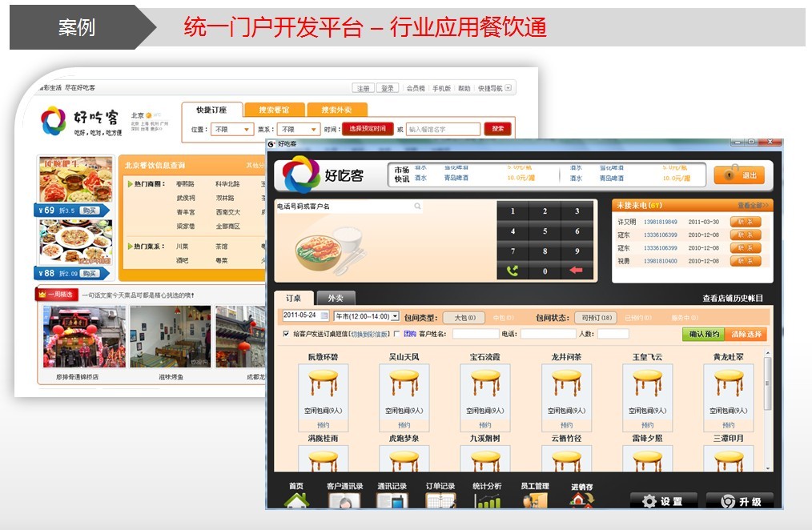Open 员工管理 staff management icon
This screenshot has width=812, height=530.
click(x=535, y=500)
